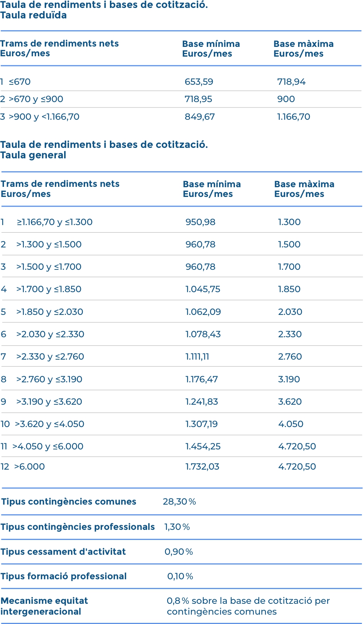Click the 849,67 minimum base cell
Viewport: 364px width, 624px height.
(x=200, y=117)
